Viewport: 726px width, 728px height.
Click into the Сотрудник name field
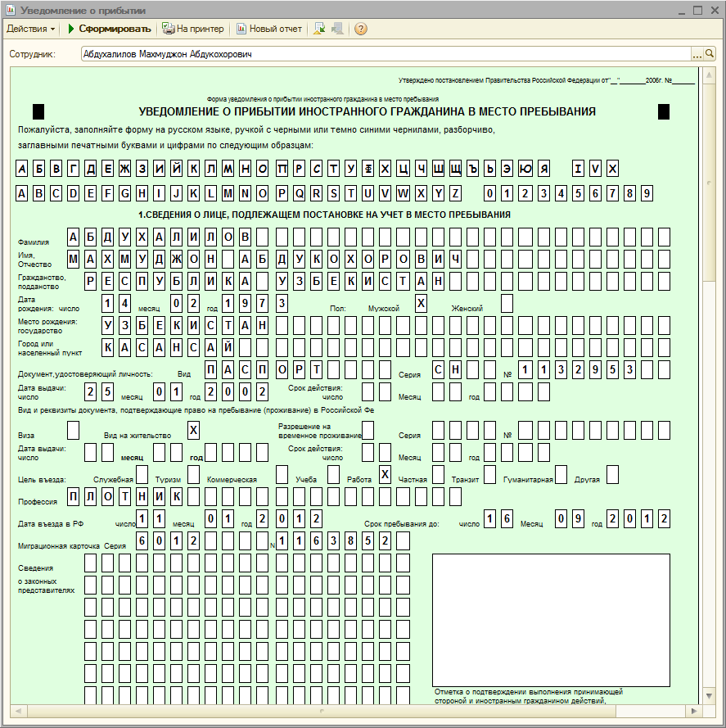coord(385,54)
